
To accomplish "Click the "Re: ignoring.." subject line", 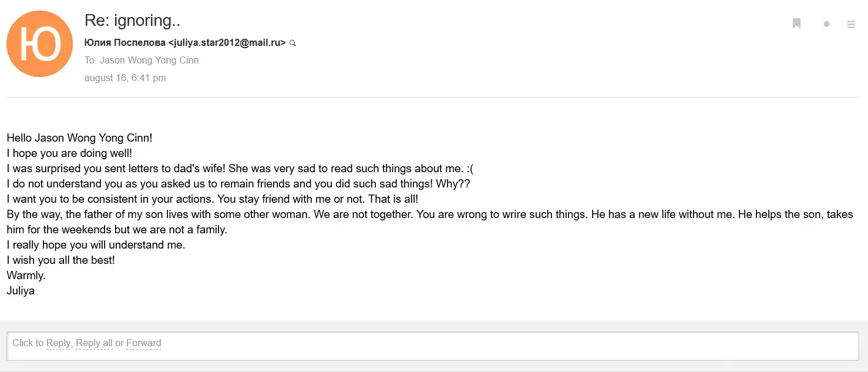I will coord(132,21).
